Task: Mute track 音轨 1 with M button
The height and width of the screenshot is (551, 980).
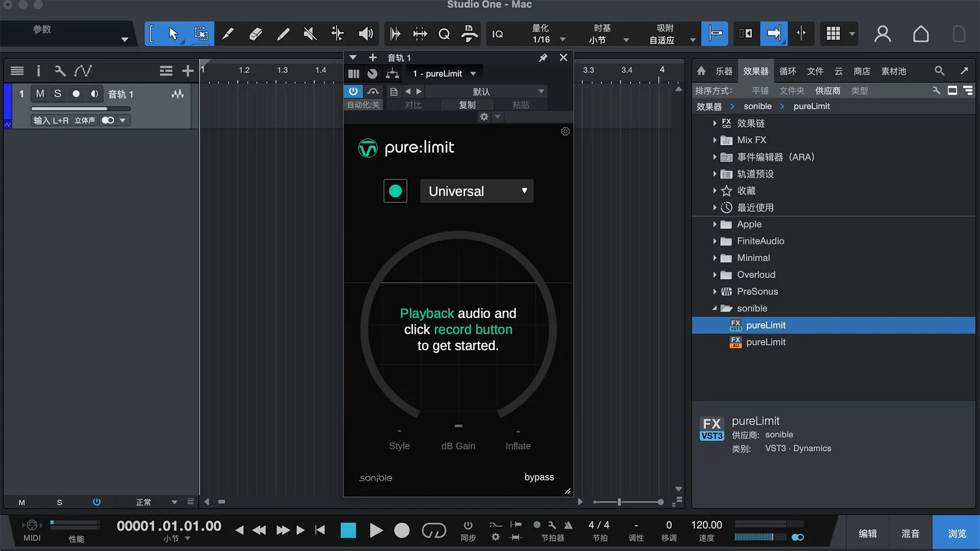Action: [40, 93]
